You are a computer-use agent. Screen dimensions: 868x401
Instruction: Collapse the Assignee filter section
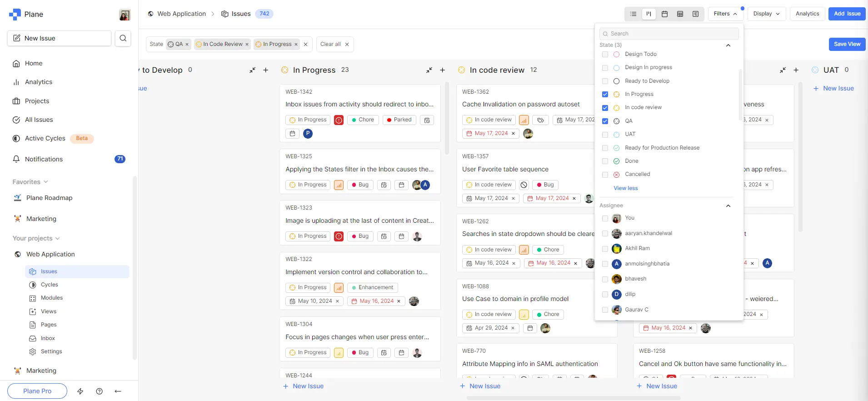click(728, 206)
